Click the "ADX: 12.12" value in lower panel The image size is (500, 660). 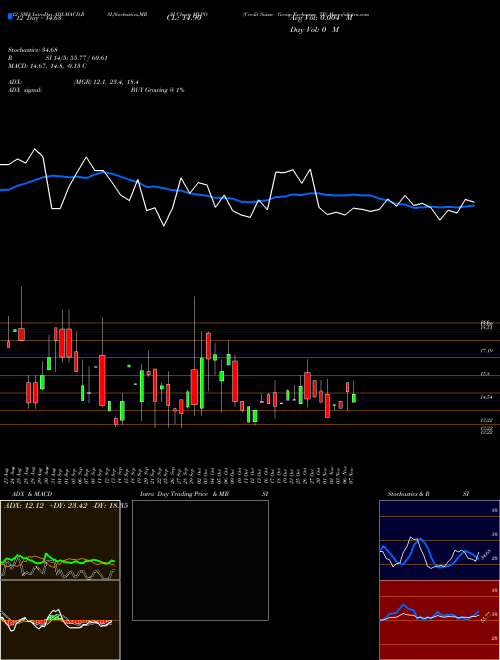(x=24, y=506)
